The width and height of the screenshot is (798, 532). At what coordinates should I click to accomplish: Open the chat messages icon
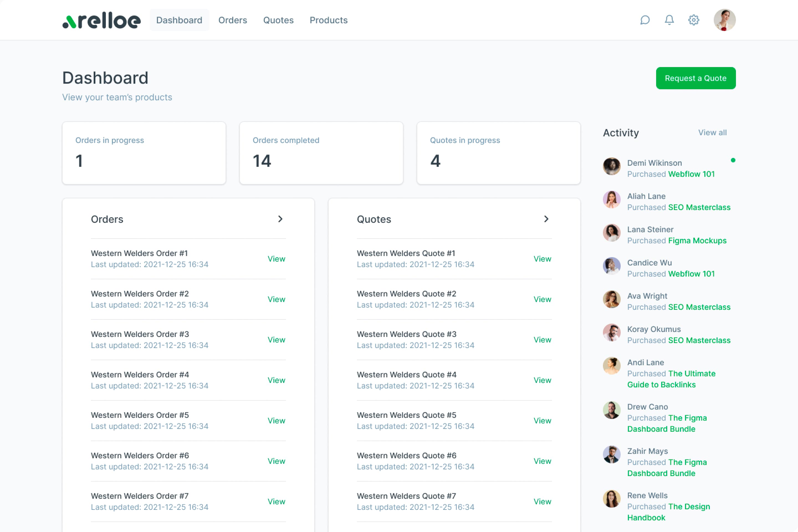[x=645, y=20]
